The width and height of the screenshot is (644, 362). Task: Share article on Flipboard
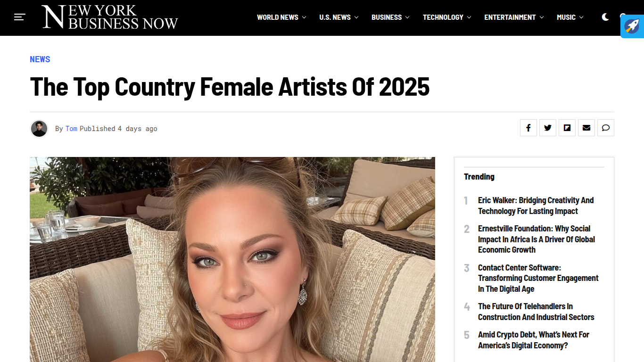567,128
